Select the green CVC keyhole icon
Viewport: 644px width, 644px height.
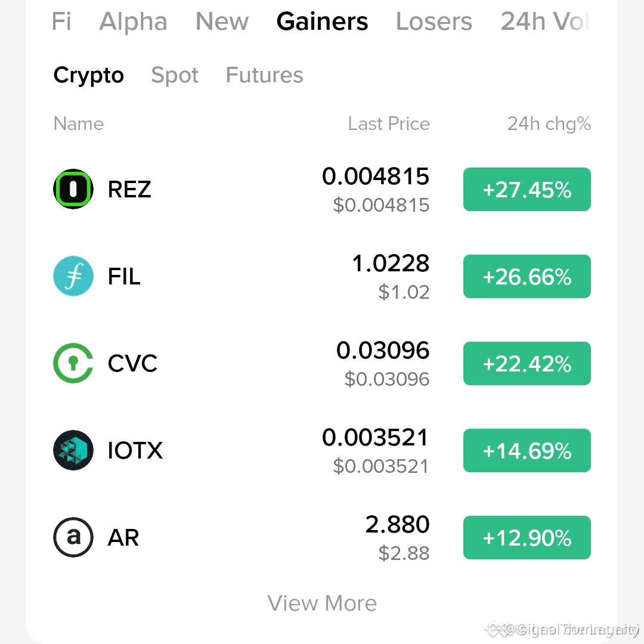click(73, 363)
